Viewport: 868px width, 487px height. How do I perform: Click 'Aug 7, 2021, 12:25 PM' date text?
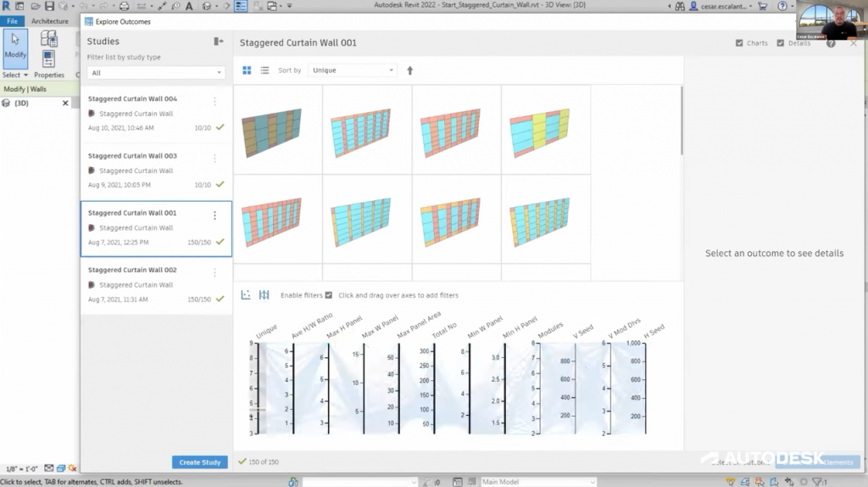(x=118, y=242)
